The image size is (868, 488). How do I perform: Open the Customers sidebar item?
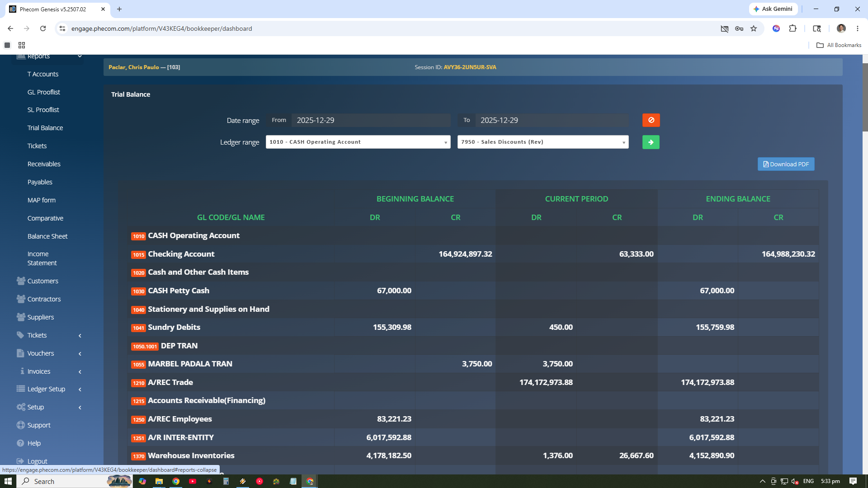pyautogui.click(x=42, y=281)
